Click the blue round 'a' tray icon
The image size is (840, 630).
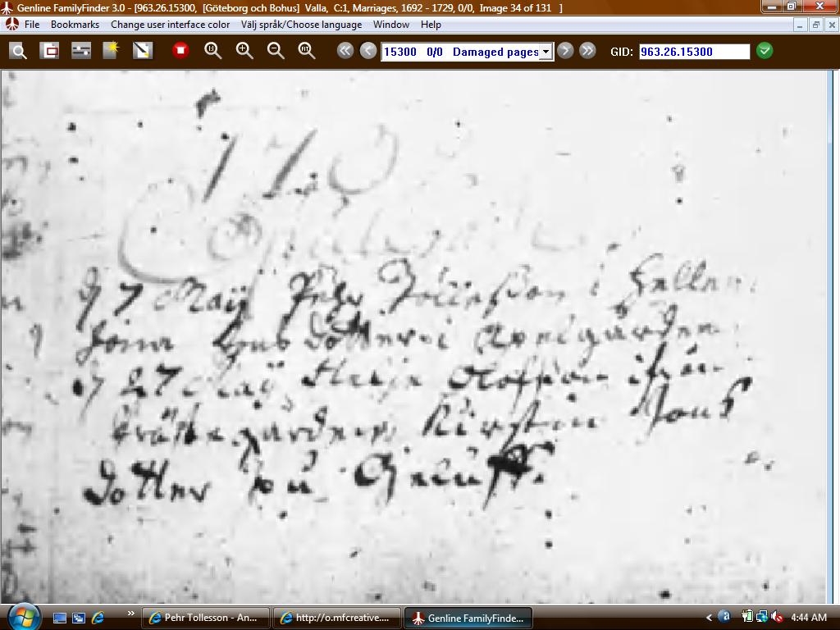(x=724, y=617)
